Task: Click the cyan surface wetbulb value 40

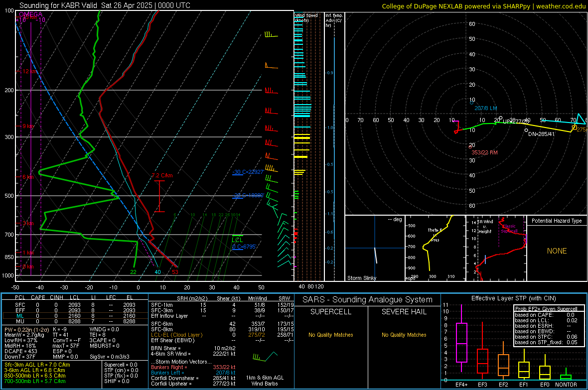Action: pos(157,272)
